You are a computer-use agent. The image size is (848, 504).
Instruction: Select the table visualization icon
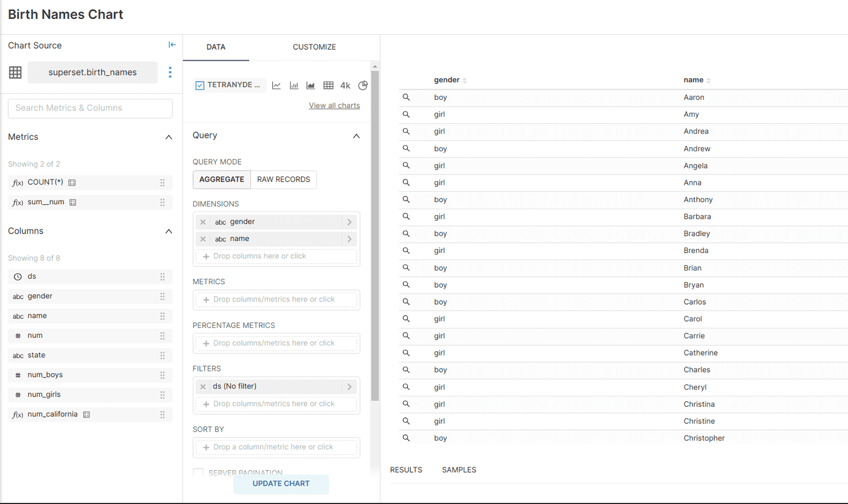click(x=328, y=85)
